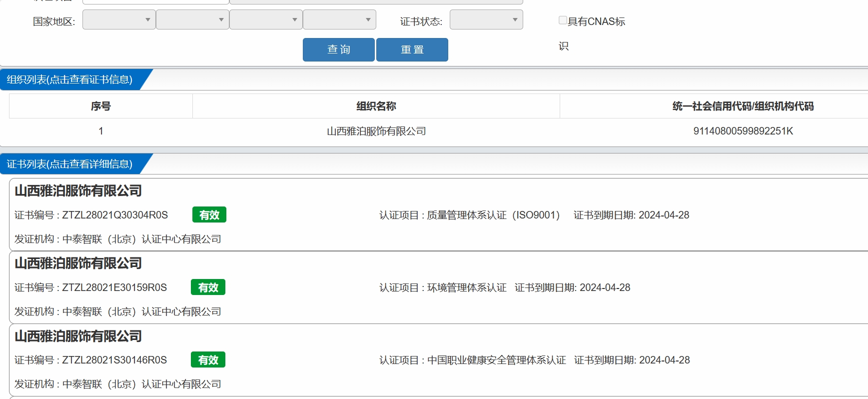Click the 查询 search button
Image resolution: width=868 pixels, height=399 pixels.
pyautogui.click(x=339, y=49)
